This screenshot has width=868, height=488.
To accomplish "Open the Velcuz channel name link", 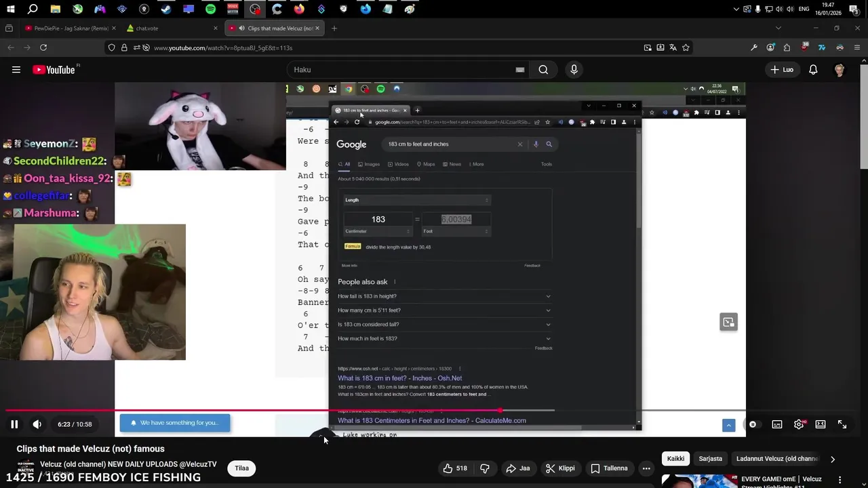I will click(128, 464).
